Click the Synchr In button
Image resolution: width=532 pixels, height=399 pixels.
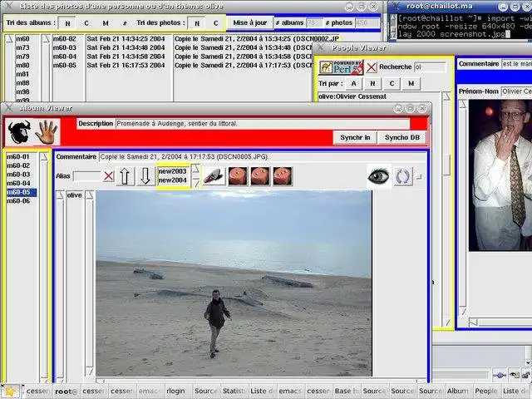355,137
